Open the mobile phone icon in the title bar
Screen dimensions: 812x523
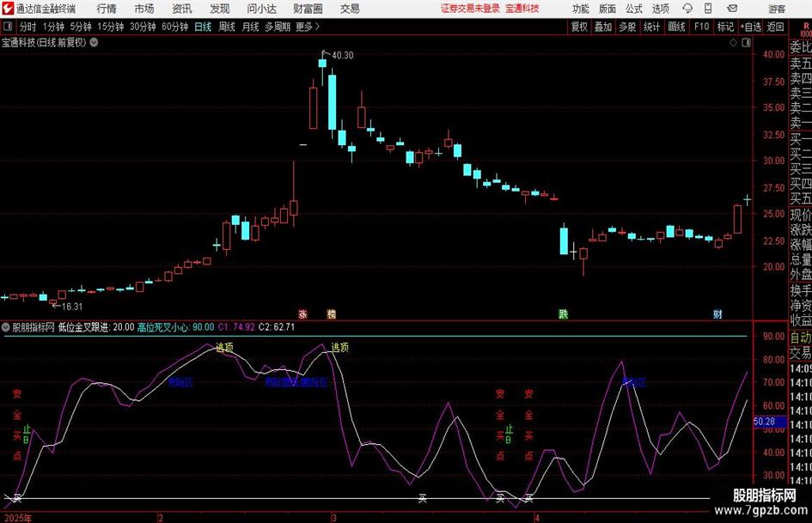[708, 9]
